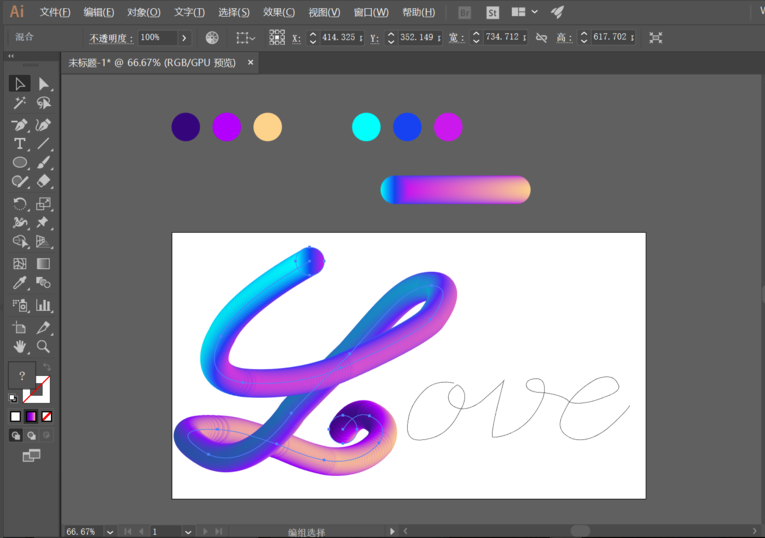Click the 不透明度 opacity label link
765x538 pixels.
click(x=111, y=38)
